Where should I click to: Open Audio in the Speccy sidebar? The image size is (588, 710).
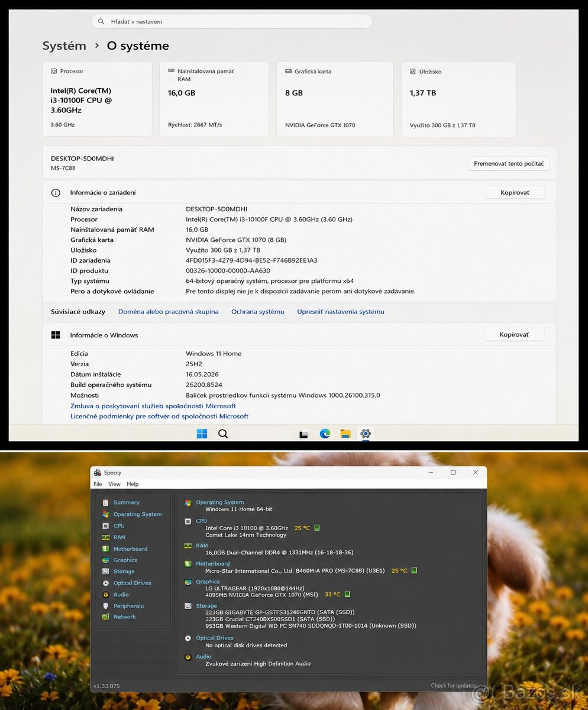tap(121, 595)
